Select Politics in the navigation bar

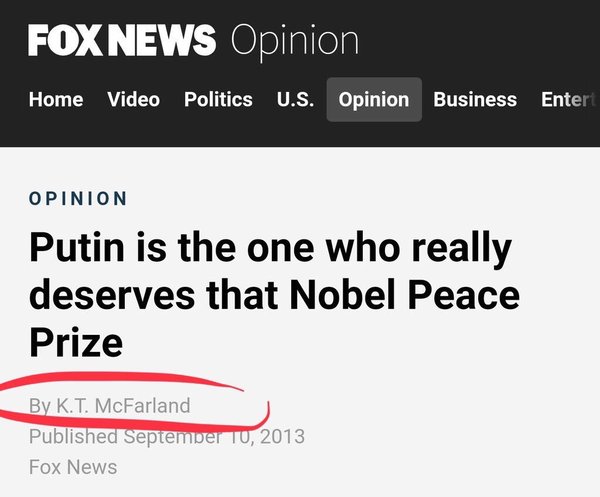(218, 99)
